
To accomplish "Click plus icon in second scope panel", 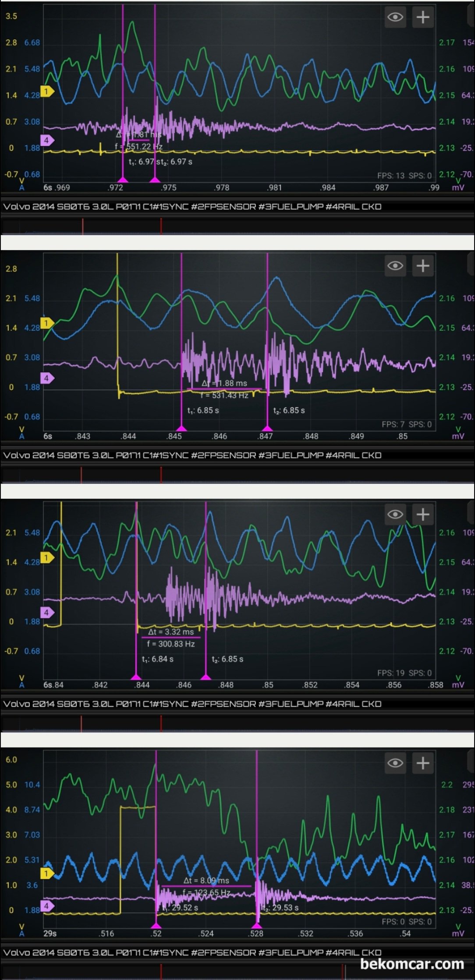I will pos(423,265).
